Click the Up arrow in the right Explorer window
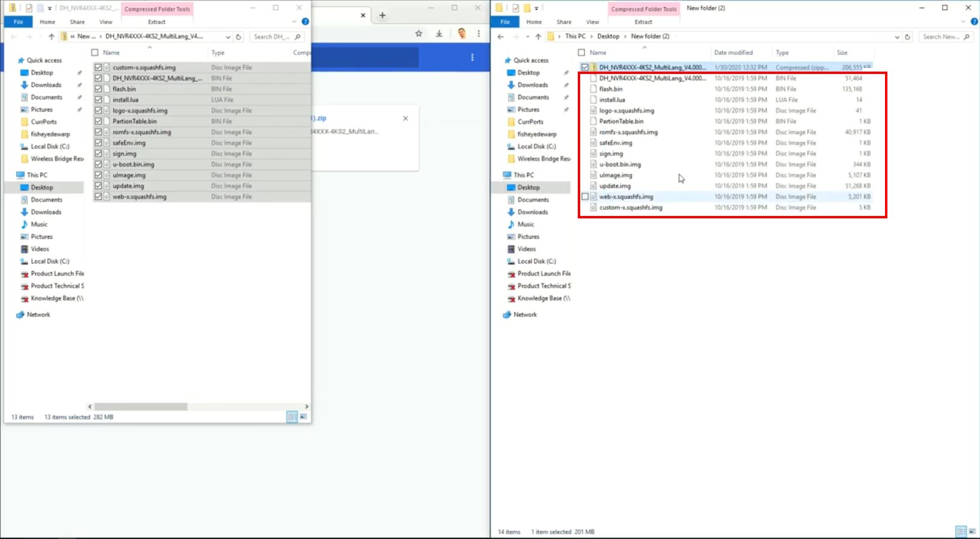 click(538, 37)
